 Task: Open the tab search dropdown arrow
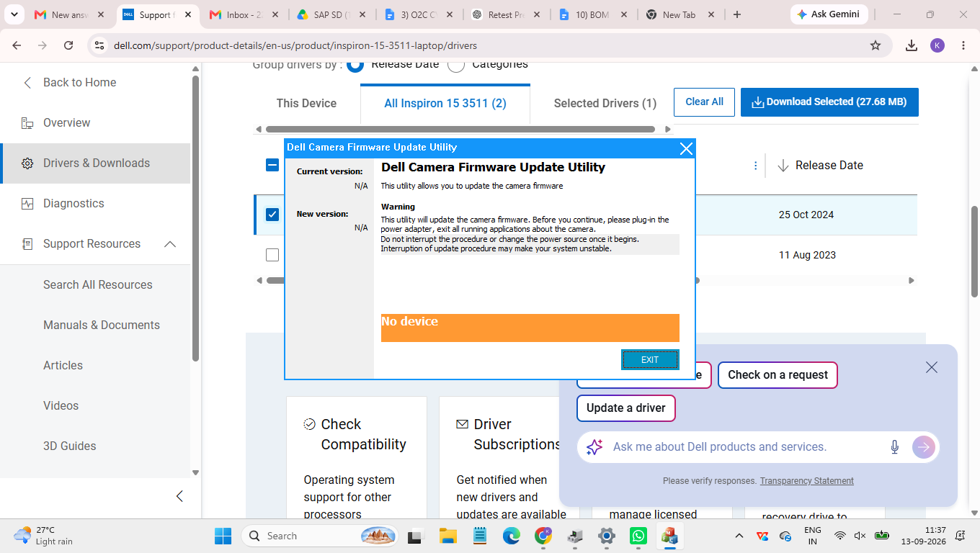14,14
